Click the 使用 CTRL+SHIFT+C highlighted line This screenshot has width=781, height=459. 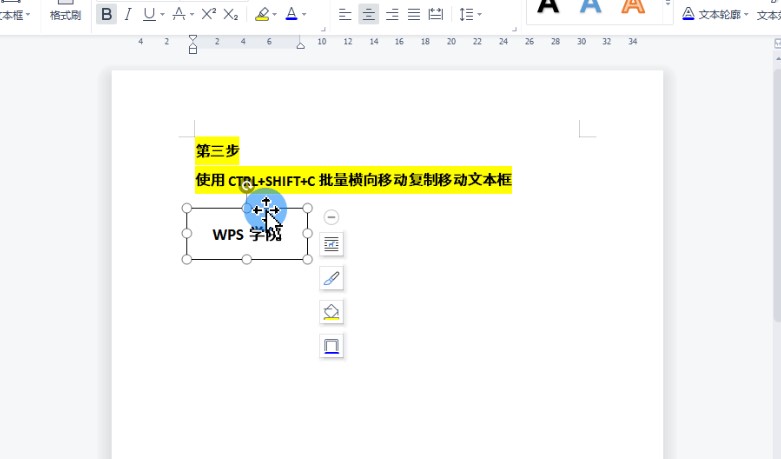[x=353, y=180]
